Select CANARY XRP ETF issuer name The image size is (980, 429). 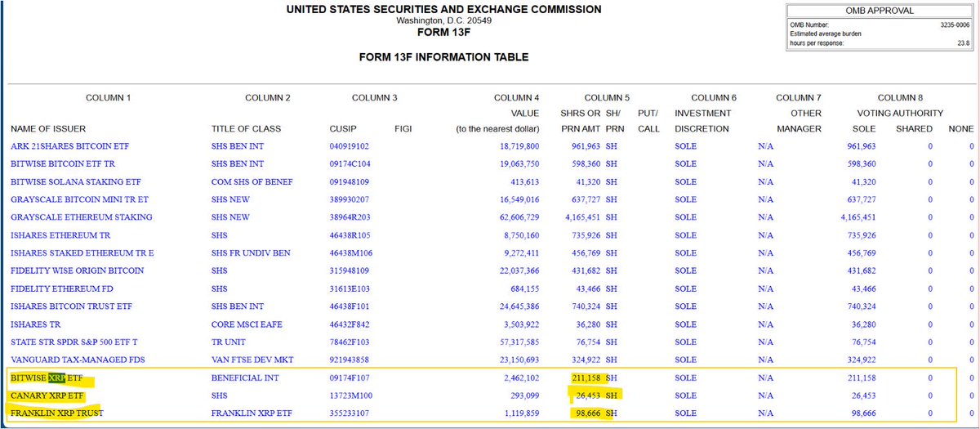(x=47, y=395)
